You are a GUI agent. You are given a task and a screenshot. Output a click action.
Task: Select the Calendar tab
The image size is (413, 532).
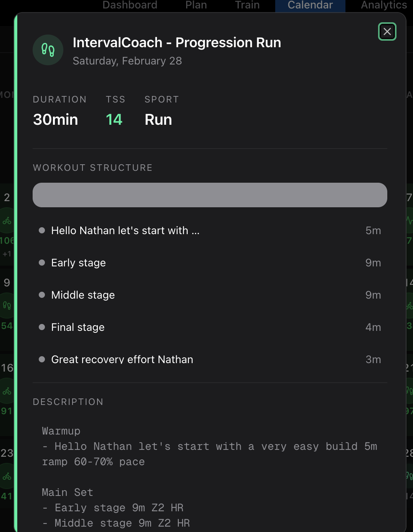(x=310, y=5)
